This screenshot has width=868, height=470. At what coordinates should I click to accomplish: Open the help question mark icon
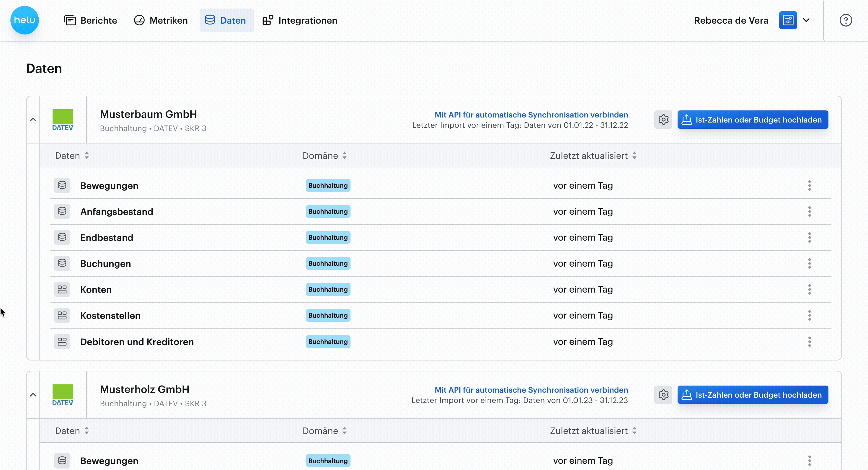point(846,20)
